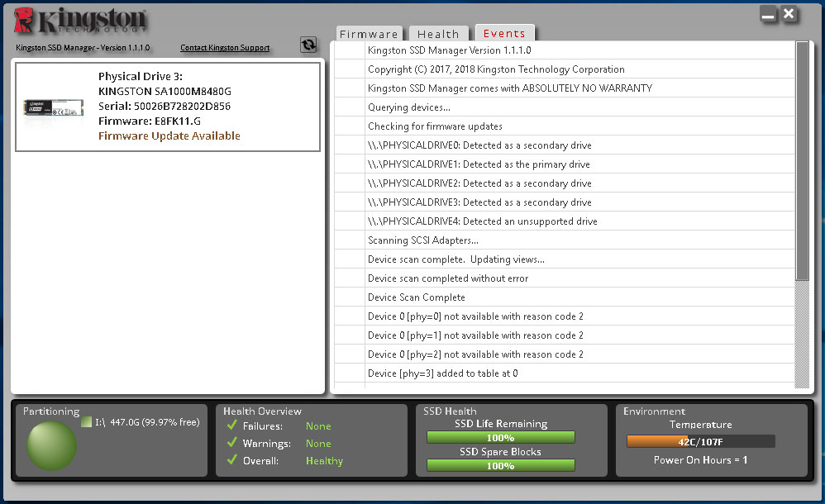Image resolution: width=825 pixels, height=504 pixels.
Task: Click the temperature gauge bar
Action: [700, 441]
